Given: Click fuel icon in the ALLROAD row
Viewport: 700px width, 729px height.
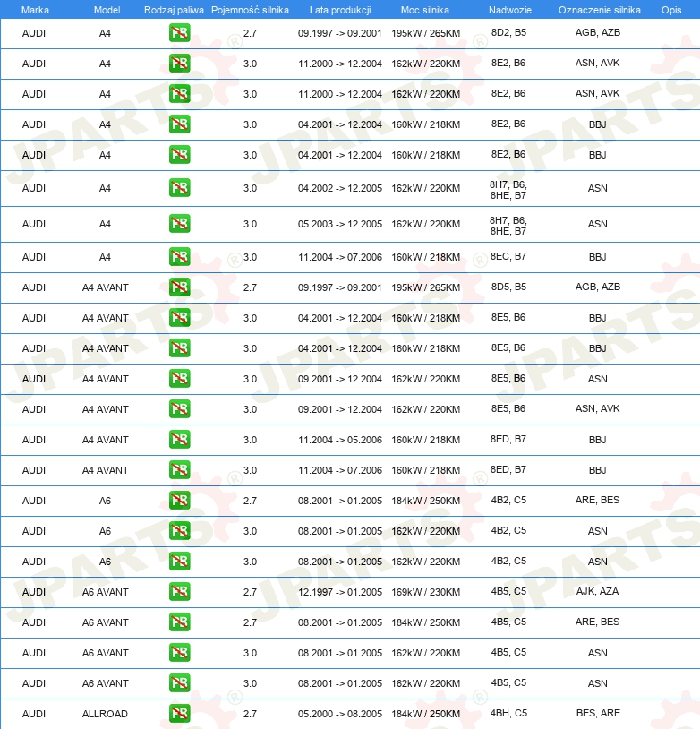Looking at the screenshot, I should point(179,714).
